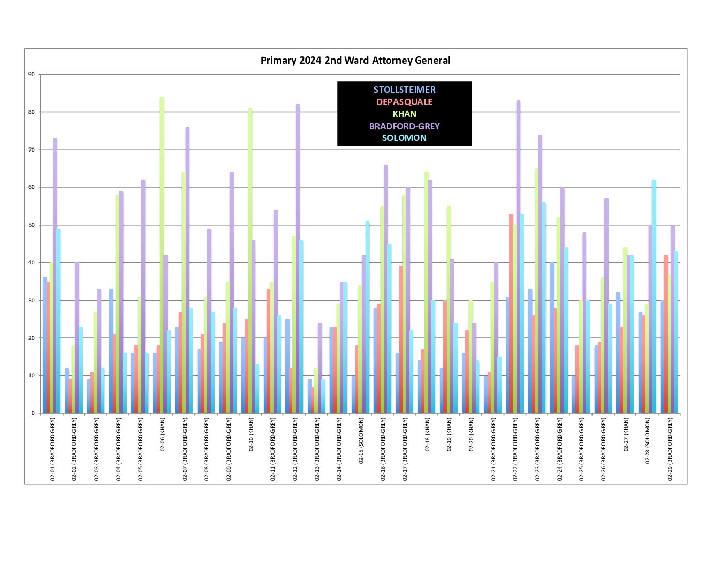Click the KHAN legend entry
The width and height of the screenshot is (728, 563).
(x=404, y=114)
